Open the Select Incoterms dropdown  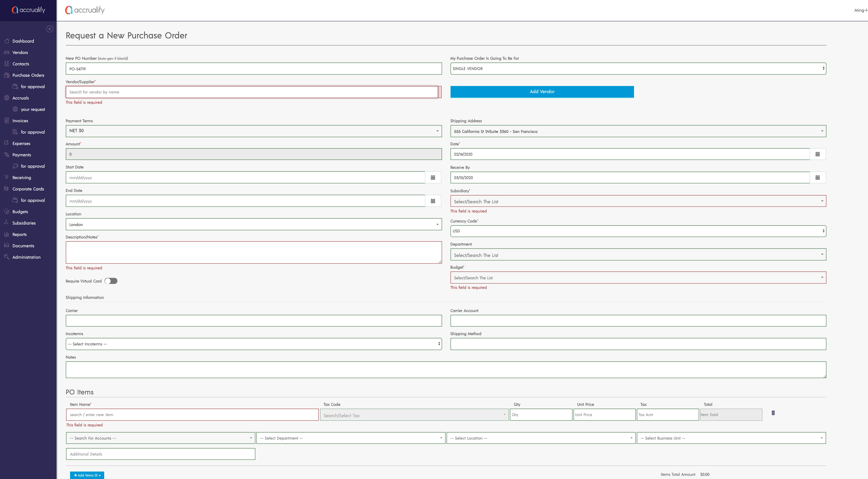(x=253, y=344)
